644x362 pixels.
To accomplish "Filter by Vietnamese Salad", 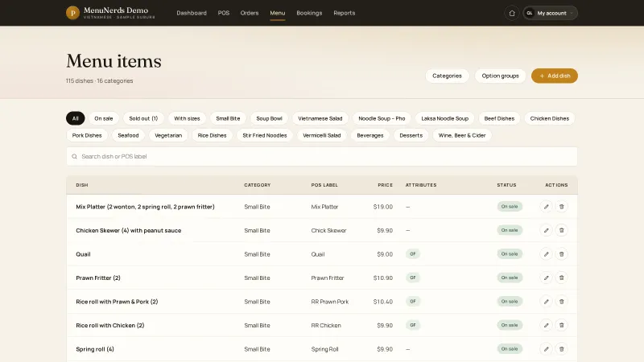I will (320, 118).
